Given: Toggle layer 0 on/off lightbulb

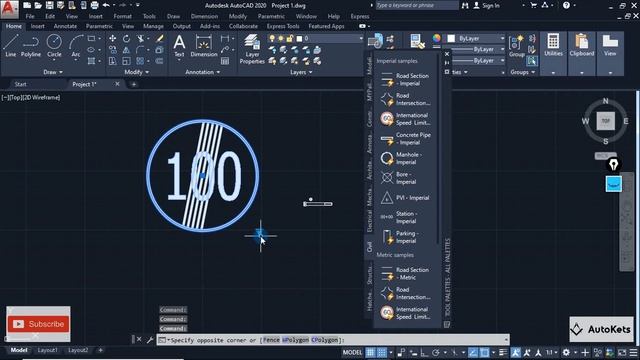Looking at the screenshot, I should (272, 38).
